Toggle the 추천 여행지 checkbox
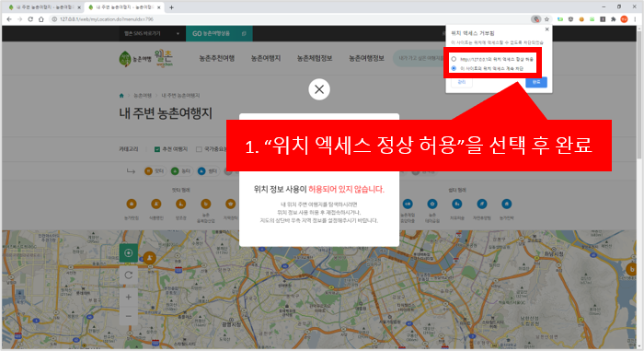 (x=157, y=149)
